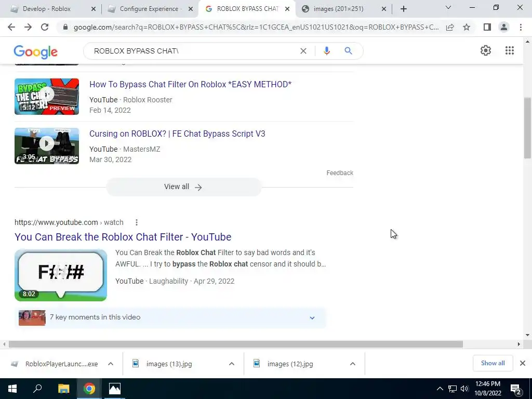Open options for RobloxPlayerLauncher.exe download

(x=111, y=364)
